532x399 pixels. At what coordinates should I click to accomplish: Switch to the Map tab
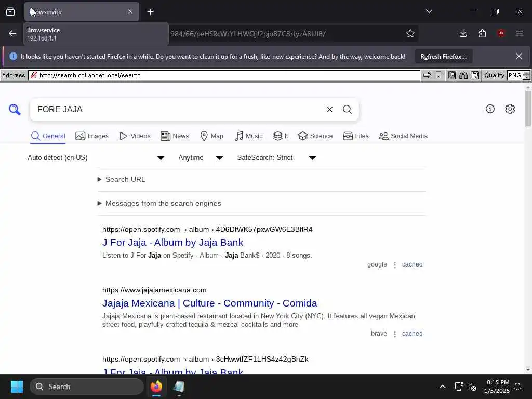[x=211, y=136]
